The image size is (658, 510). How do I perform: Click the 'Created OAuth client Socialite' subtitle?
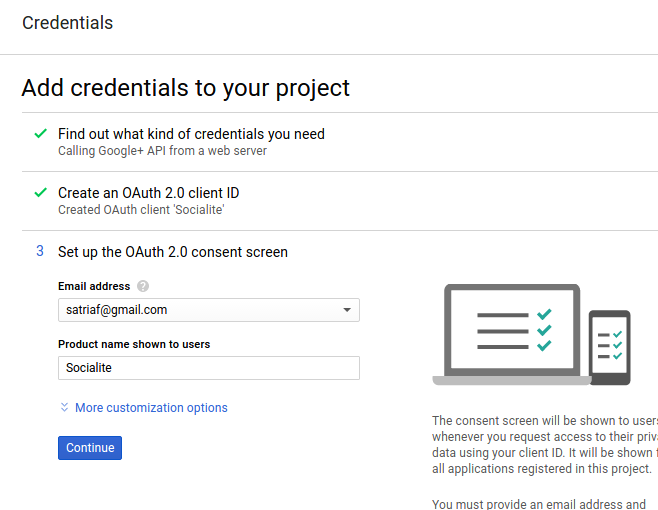[141, 210]
